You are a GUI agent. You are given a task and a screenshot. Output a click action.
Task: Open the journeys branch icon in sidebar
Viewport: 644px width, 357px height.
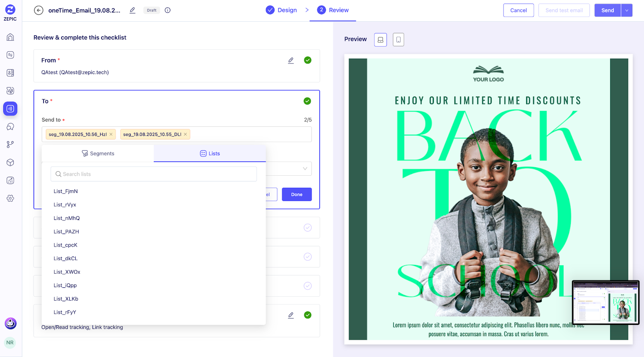[10, 144]
